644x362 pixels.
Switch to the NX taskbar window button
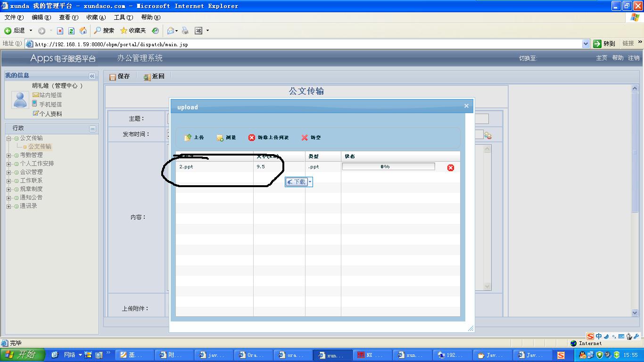pos(372,355)
